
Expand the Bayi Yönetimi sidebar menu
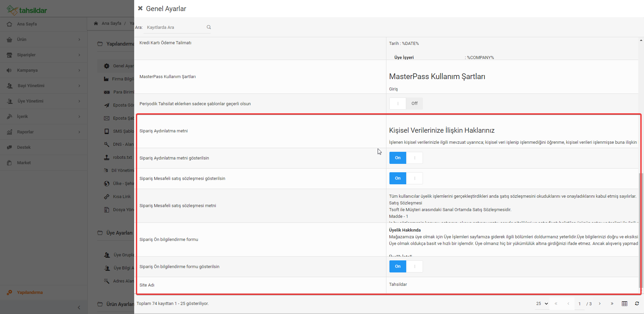tap(44, 86)
